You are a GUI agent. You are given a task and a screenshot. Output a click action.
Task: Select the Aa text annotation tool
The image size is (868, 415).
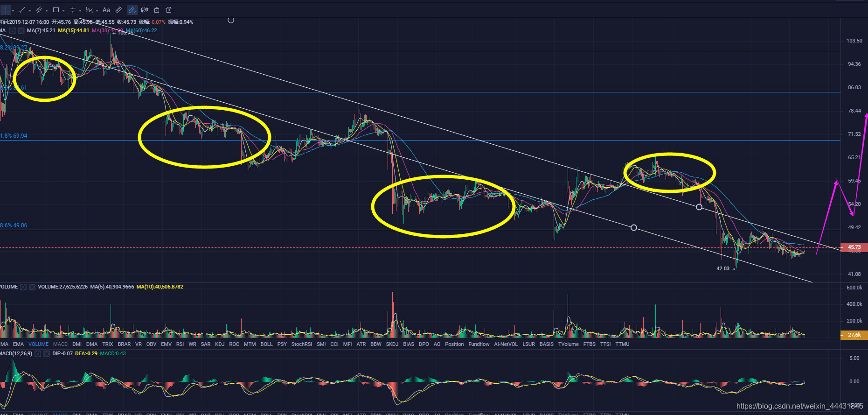tap(106, 10)
